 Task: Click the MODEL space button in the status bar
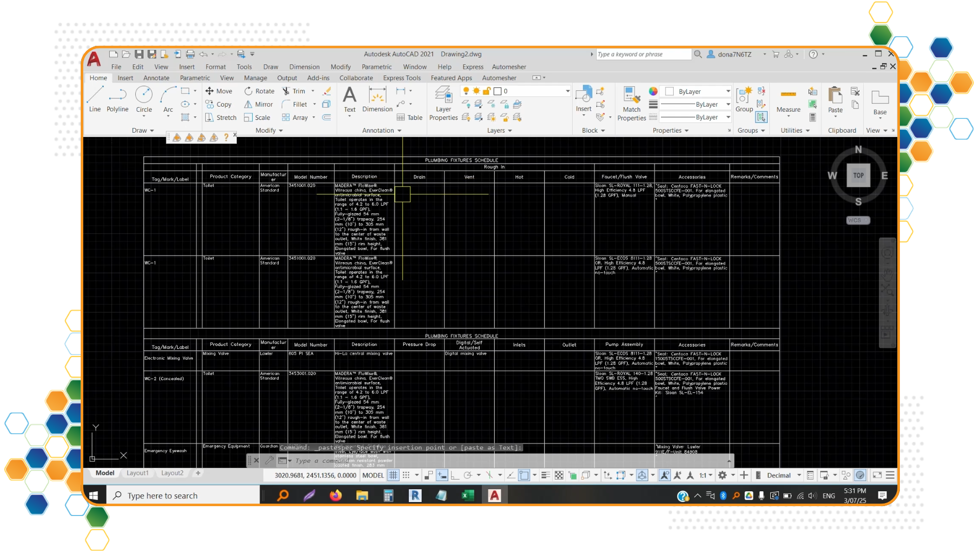373,475
